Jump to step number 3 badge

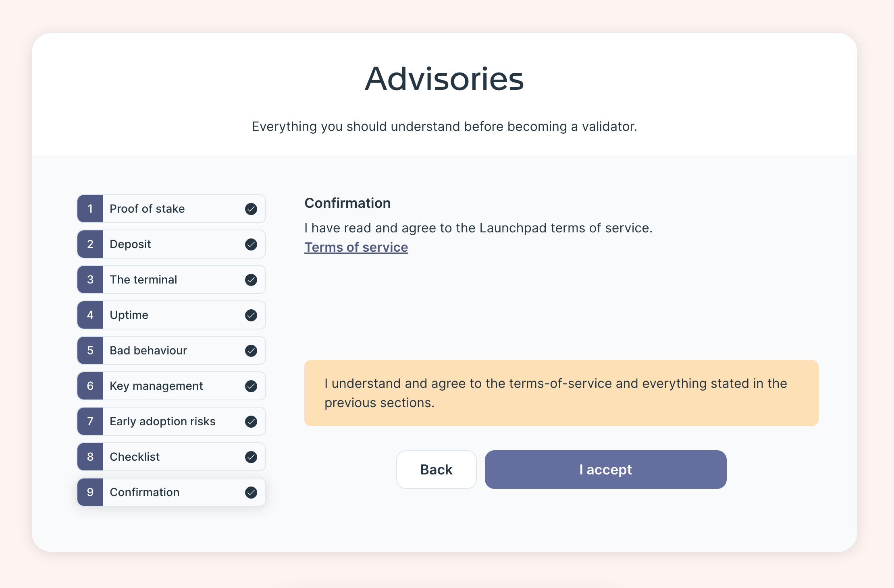(90, 280)
